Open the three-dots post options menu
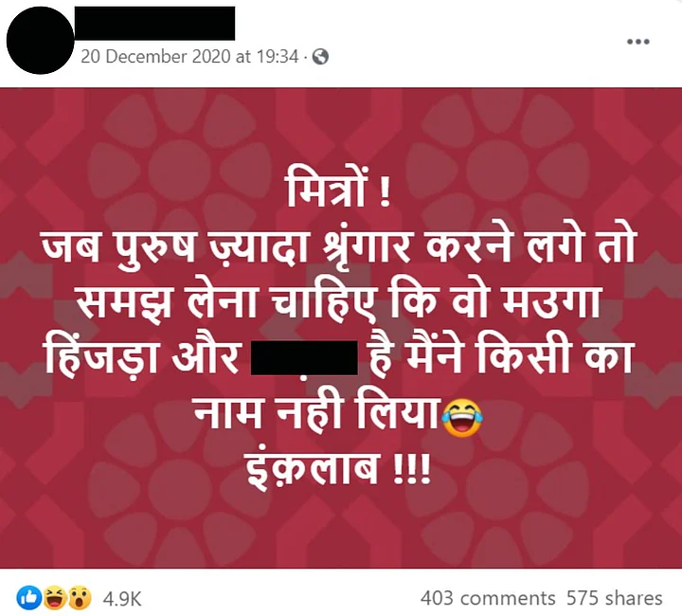 coord(638,42)
